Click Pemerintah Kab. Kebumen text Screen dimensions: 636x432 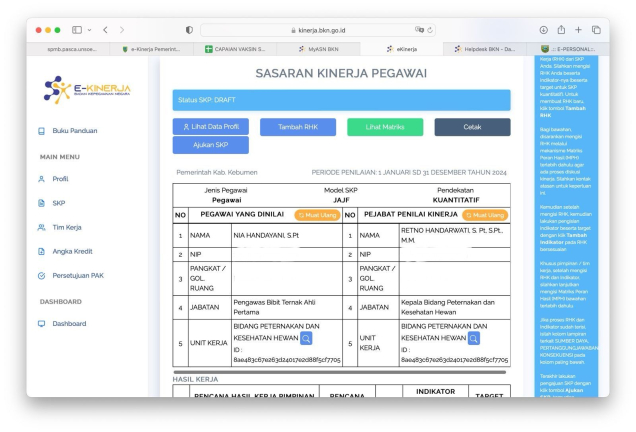(217, 172)
